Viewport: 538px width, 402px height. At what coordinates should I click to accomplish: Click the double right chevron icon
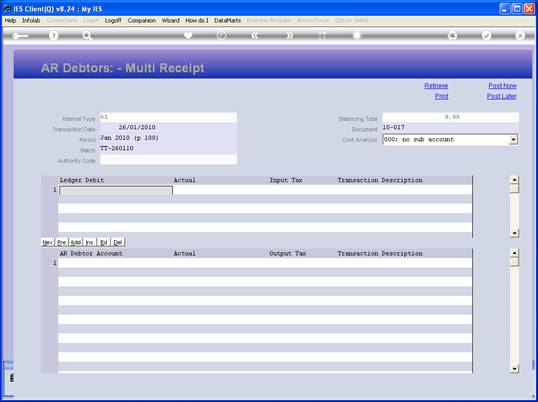[x=289, y=35]
